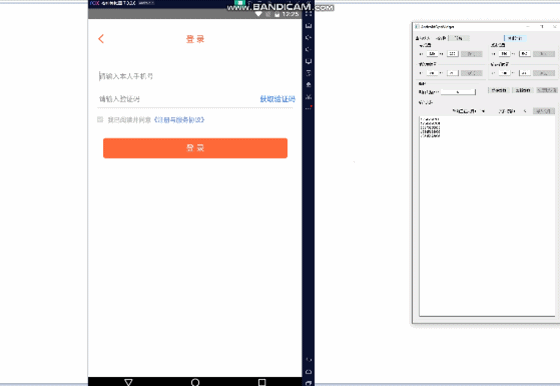Open the three-dots more menu in emulator sidebar
Image resolution: width=560 pixels, height=386 pixels.
pos(309,107)
